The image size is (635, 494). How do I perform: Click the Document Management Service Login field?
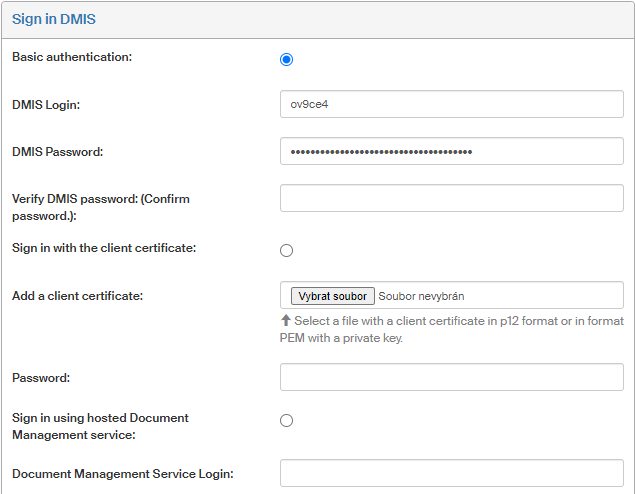[452, 473]
